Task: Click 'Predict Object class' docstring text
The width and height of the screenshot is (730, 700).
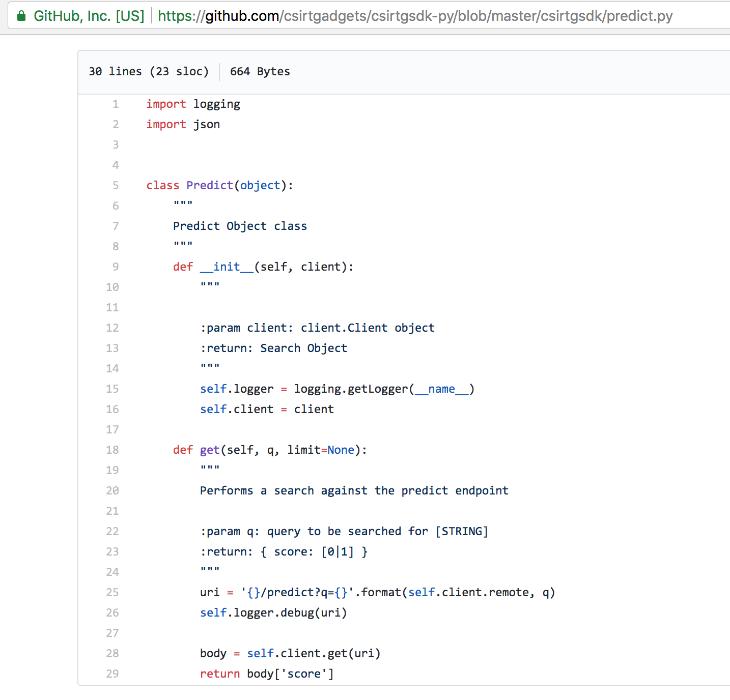Action: point(240,226)
